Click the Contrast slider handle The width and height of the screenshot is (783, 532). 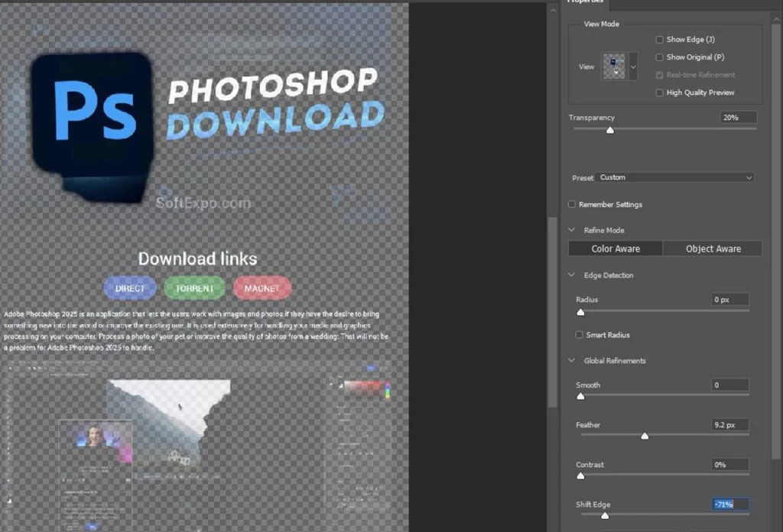(580, 475)
